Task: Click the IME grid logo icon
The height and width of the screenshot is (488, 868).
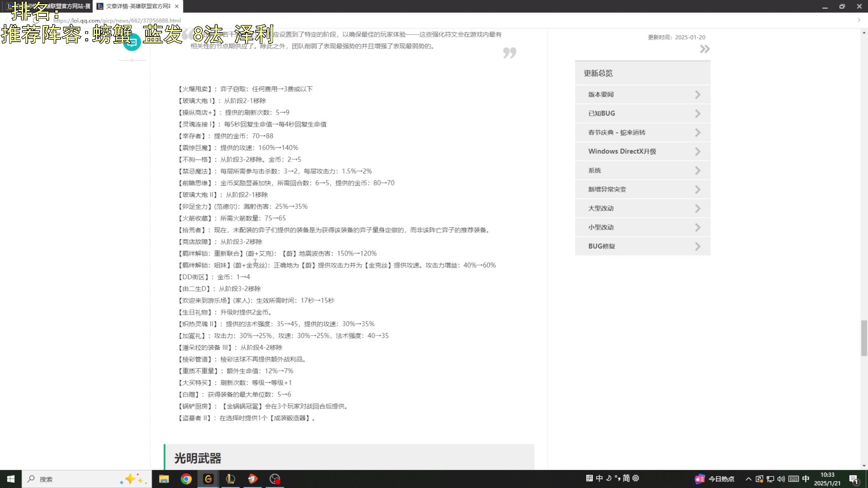Action: pos(589,478)
